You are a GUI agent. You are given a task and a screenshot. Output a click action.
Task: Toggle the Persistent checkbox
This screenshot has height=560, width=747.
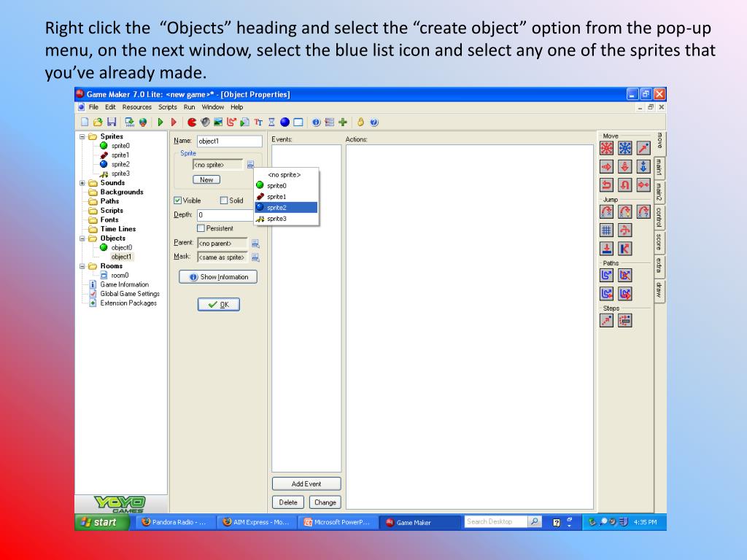(201, 228)
